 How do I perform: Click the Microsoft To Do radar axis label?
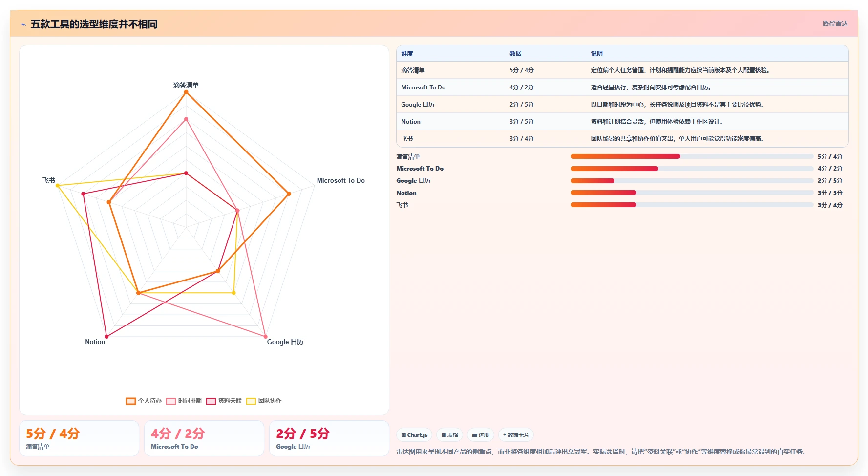(341, 181)
